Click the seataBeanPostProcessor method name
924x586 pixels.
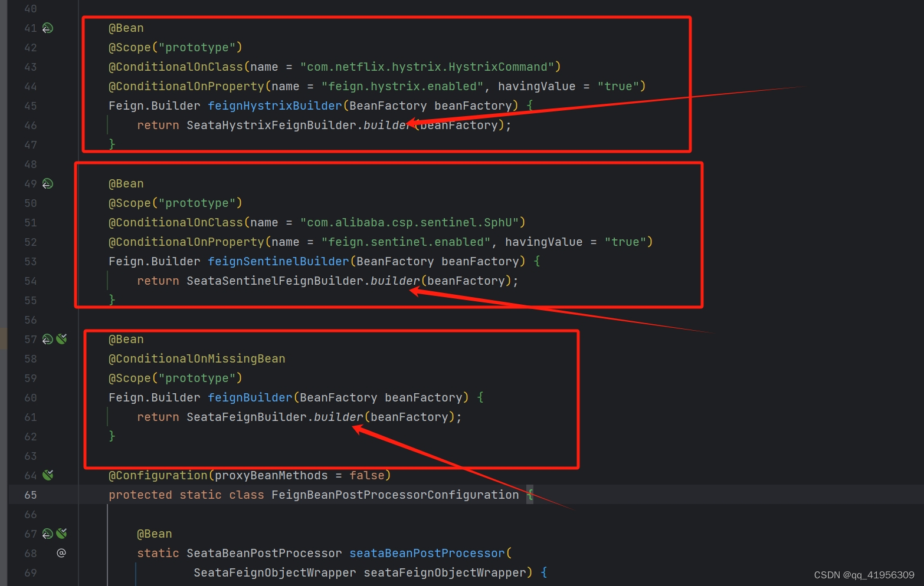(x=427, y=553)
